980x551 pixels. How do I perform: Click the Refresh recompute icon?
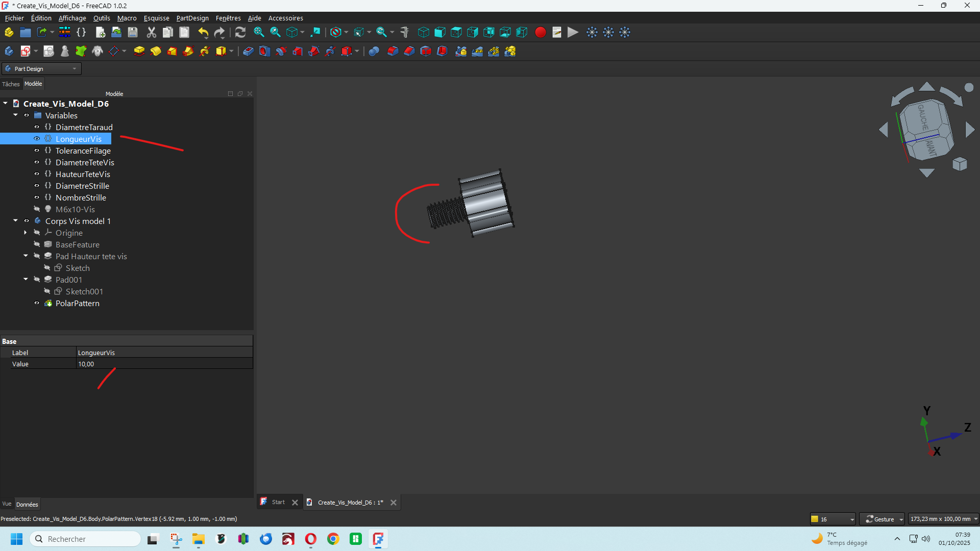pos(240,32)
